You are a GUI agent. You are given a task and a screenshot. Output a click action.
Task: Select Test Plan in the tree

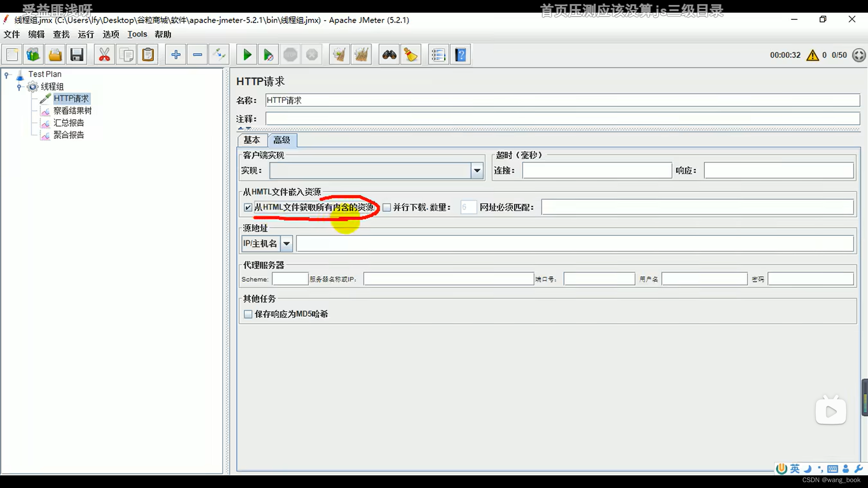point(45,74)
